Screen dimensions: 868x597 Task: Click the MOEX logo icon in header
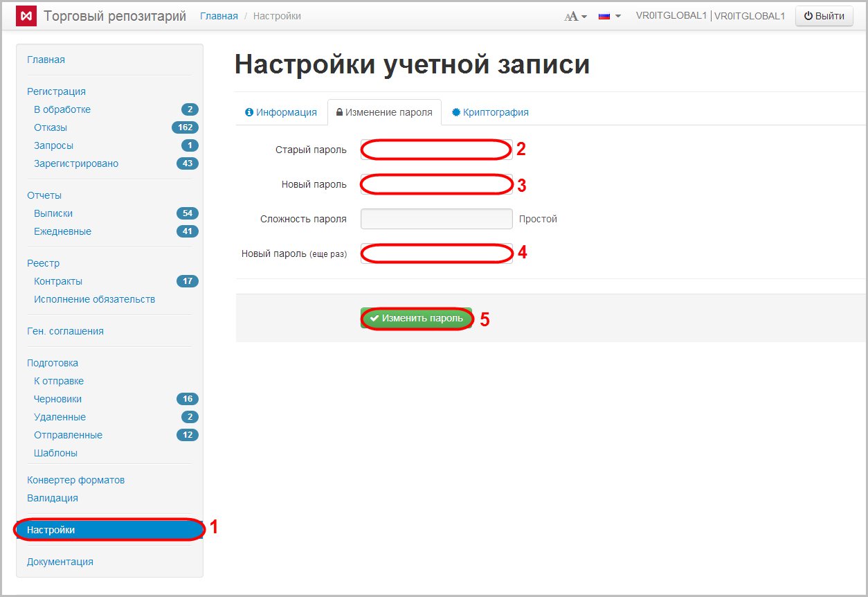[26, 16]
